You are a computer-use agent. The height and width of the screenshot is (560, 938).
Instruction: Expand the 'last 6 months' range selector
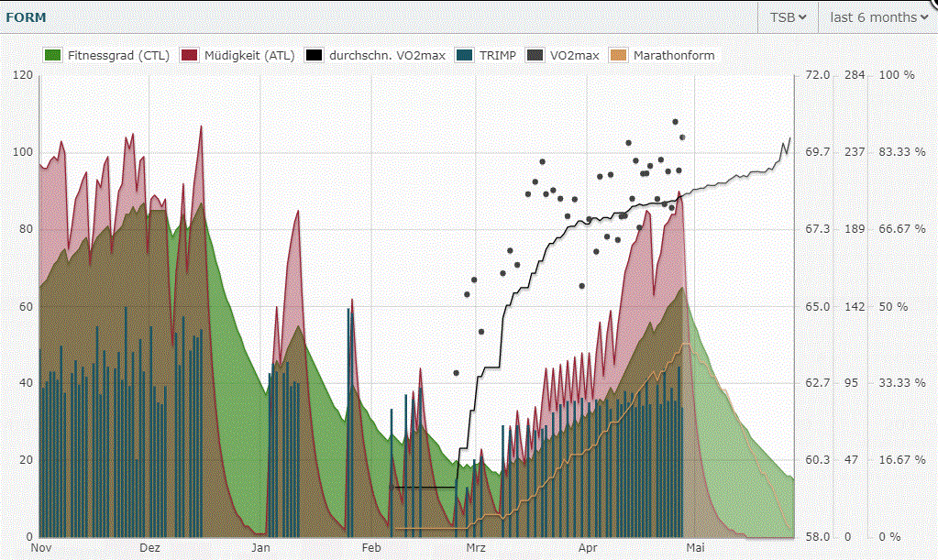[x=877, y=16]
